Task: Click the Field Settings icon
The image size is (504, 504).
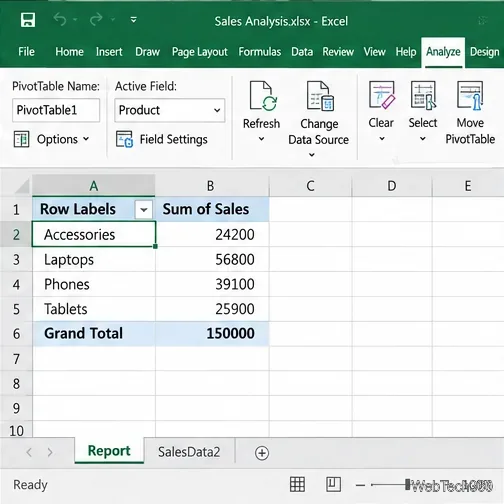Action: click(x=124, y=139)
